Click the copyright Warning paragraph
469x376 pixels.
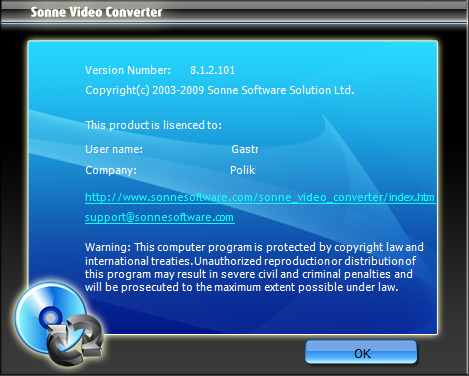254,267
